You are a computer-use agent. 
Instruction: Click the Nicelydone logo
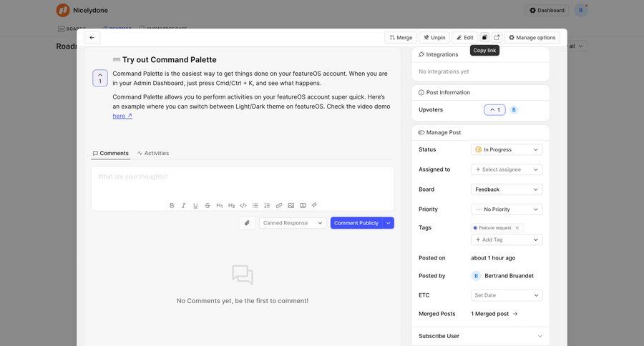[63, 10]
